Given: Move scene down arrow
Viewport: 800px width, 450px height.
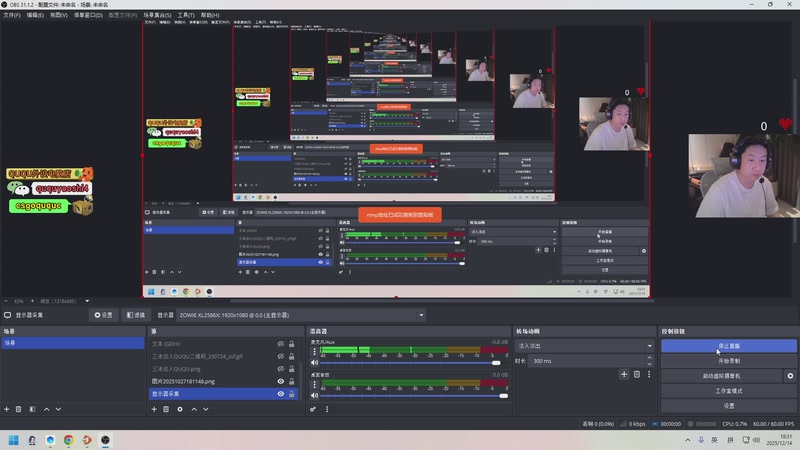Looking at the screenshot, I should (58, 409).
